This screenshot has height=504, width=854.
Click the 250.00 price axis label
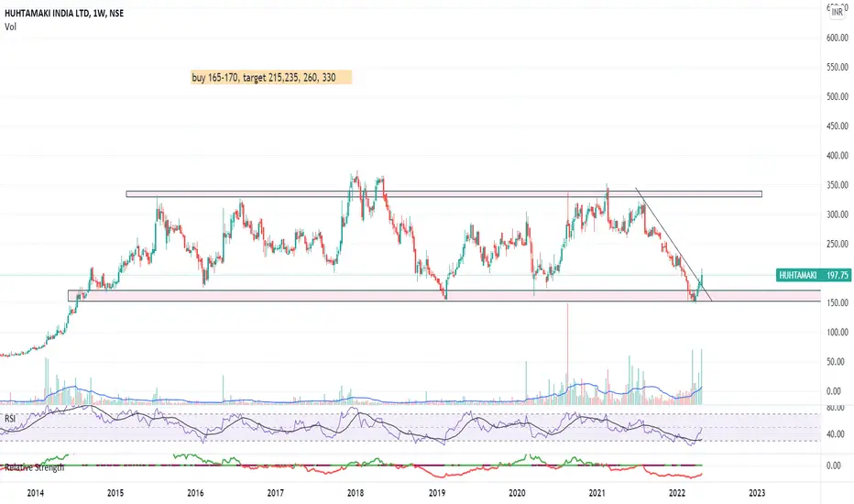click(x=838, y=244)
